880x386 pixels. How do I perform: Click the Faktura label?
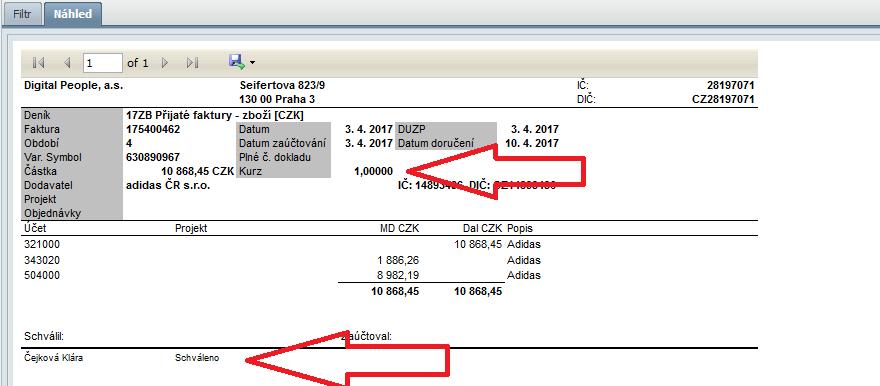(42, 129)
